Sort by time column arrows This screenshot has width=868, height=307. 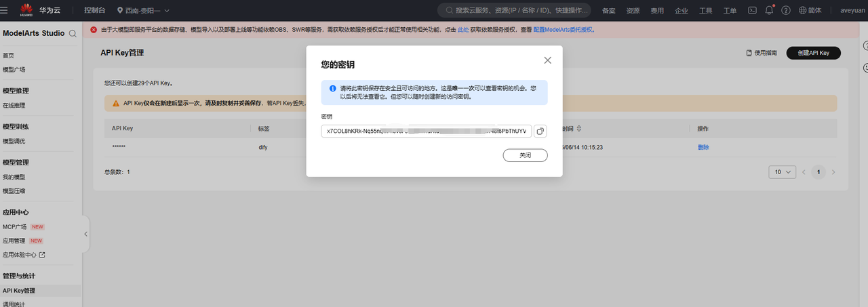579,128
